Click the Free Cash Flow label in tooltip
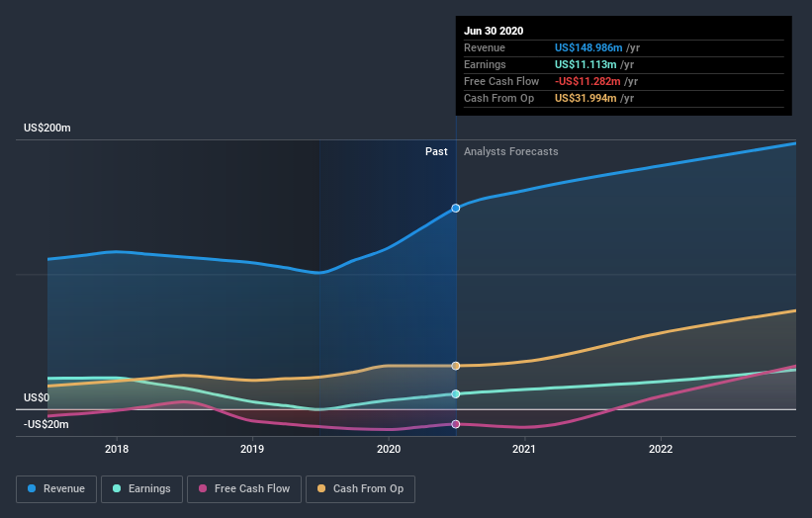This screenshot has height=518, width=812. pos(501,81)
